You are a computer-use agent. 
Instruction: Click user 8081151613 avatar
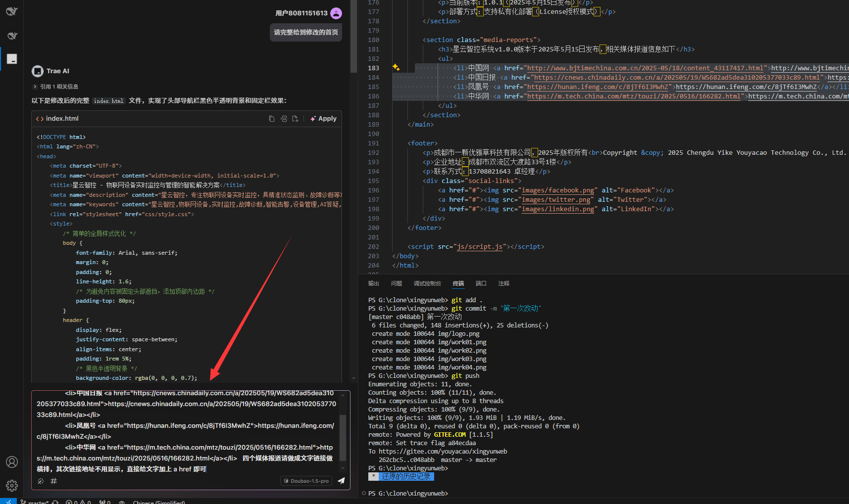pyautogui.click(x=336, y=13)
